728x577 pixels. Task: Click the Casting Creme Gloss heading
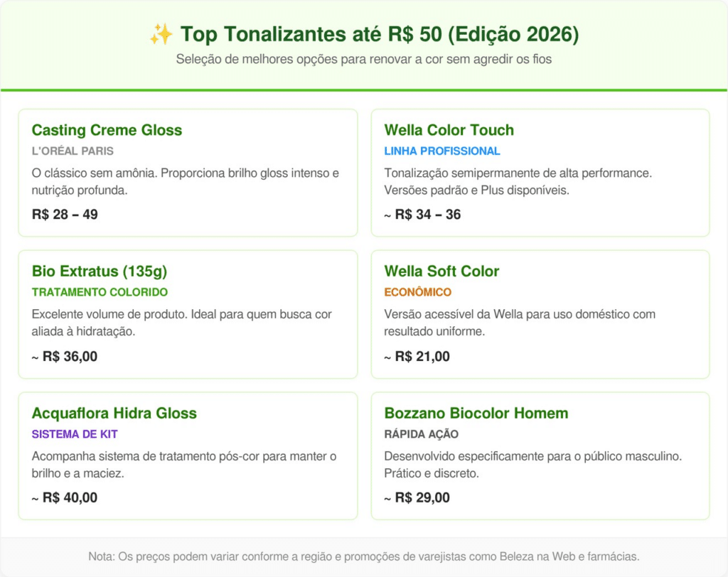[x=107, y=130]
